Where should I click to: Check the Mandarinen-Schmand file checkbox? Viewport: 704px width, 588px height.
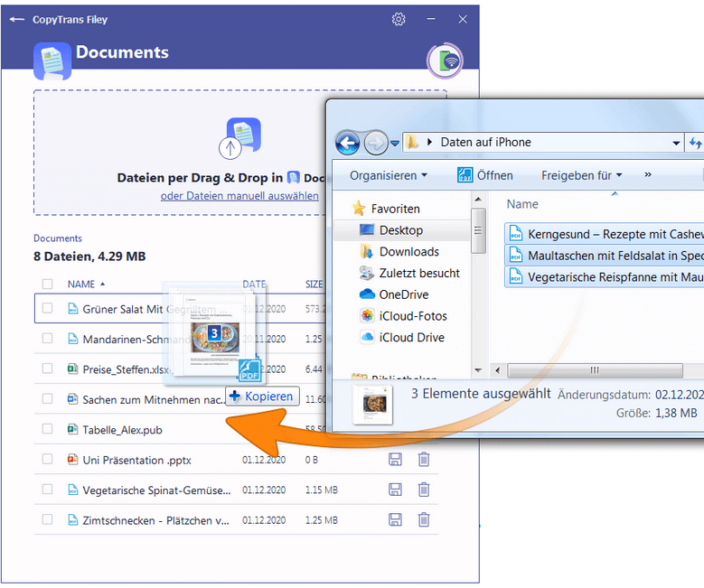[47, 338]
